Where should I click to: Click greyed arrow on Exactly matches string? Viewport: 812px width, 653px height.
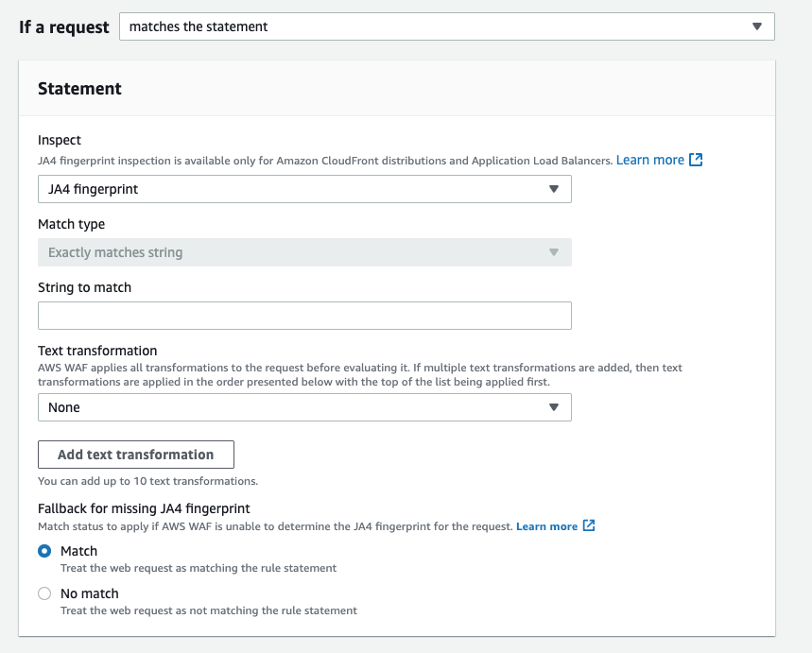pos(554,252)
